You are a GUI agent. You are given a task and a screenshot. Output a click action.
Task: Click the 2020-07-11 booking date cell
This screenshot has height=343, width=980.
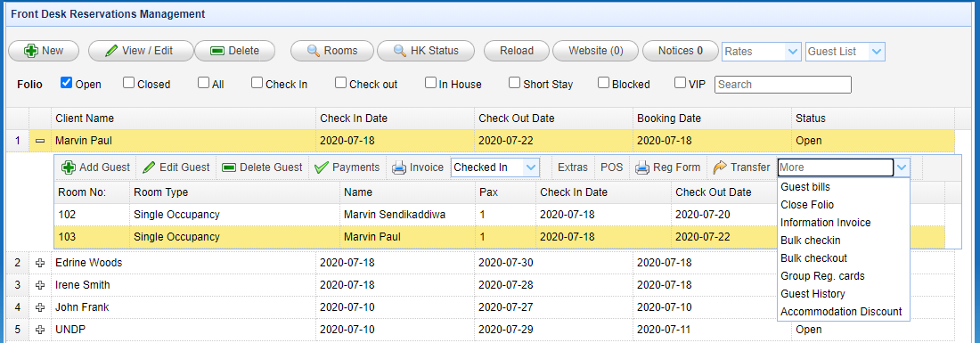point(711,330)
